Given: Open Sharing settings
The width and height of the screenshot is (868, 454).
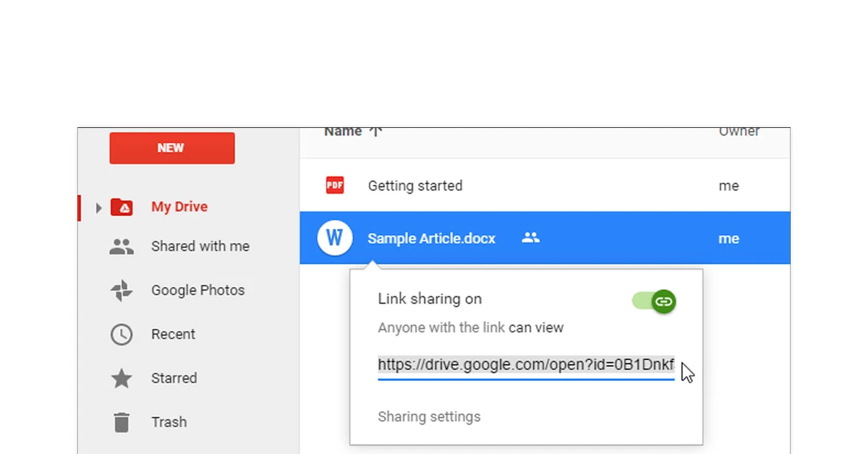Looking at the screenshot, I should [429, 416].
